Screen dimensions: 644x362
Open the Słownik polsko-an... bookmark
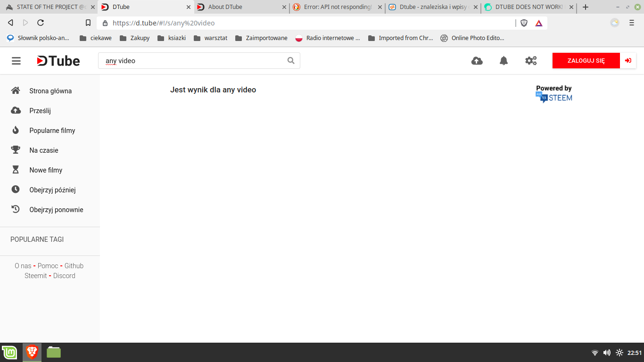coord(38,38)
